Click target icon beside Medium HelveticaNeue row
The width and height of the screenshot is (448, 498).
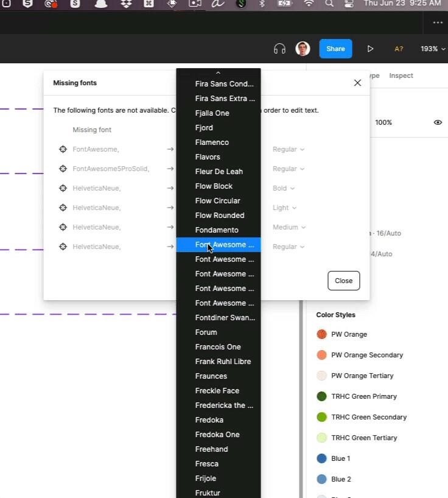pyautogui.click(x=63, y=227)
